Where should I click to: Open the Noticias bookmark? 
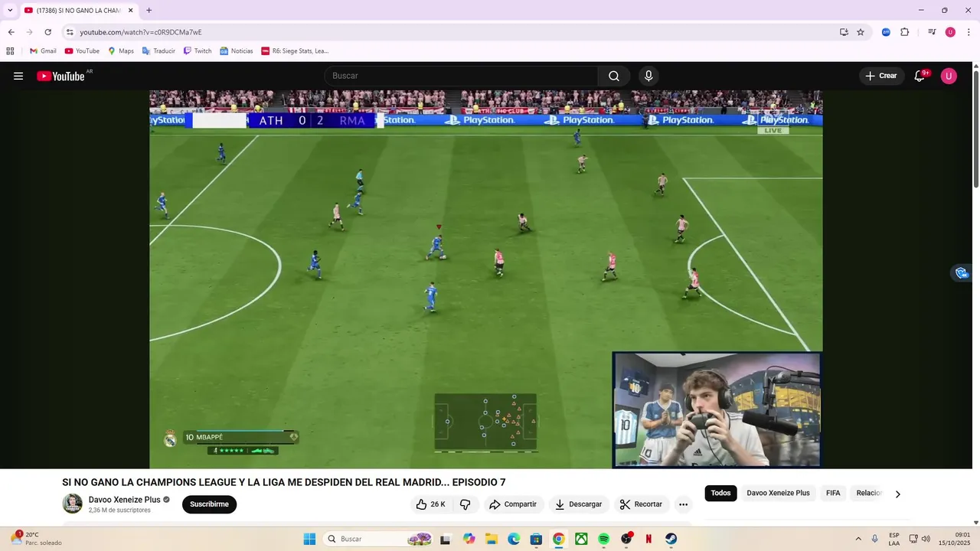[x=237, y=51]
